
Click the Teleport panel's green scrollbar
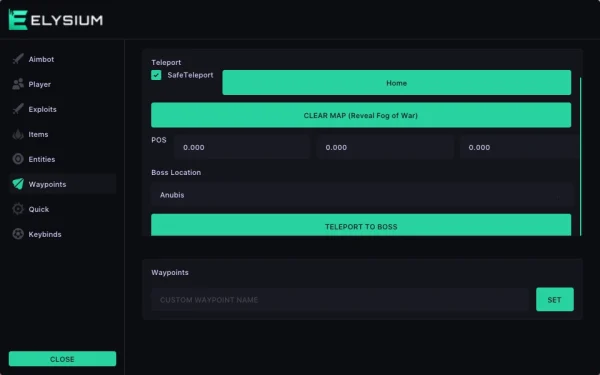(580, 157)
